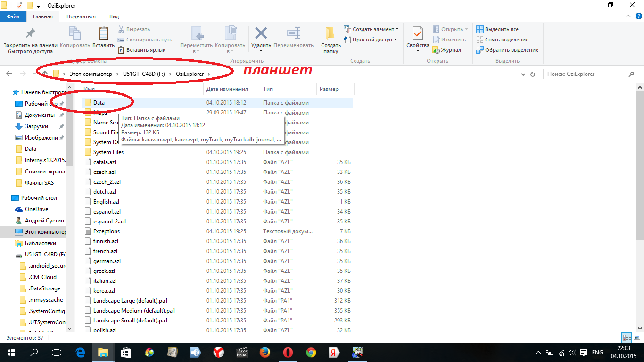Click the Create folder (Создать папку) icon
Viewport: 644px width, 362px height.
(x=330, y=34)
